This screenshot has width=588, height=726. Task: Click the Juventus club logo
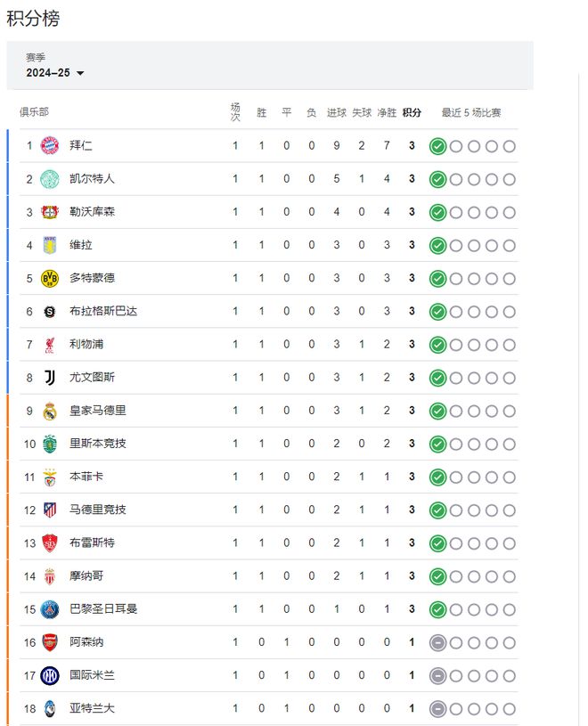50,378
